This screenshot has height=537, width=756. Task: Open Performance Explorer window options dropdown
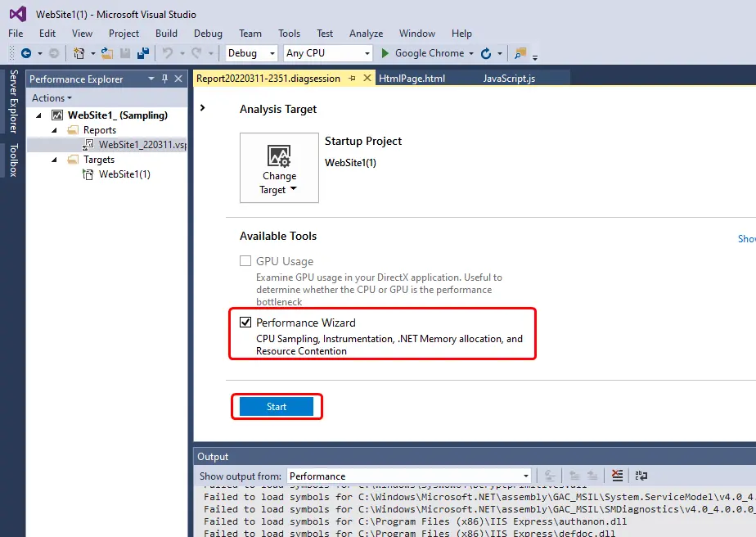pos(151,79)
